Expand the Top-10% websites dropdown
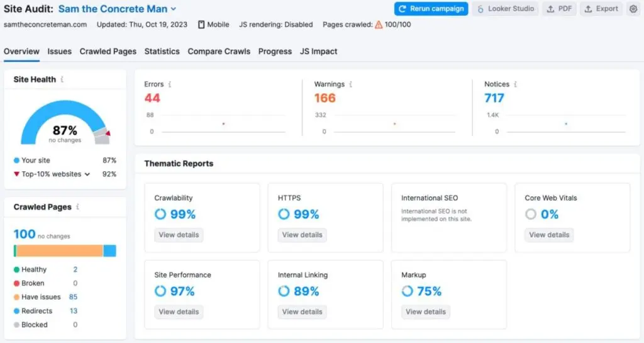This screenshot has height=343, width=644. pyautogui.click(x=87, y=174)
